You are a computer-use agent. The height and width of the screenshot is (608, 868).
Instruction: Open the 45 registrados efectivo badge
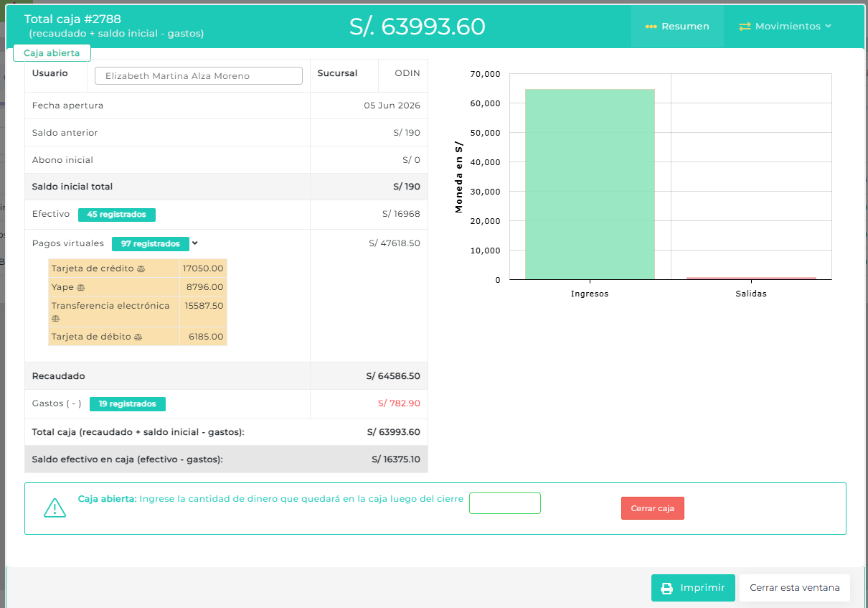click(117, 215)
